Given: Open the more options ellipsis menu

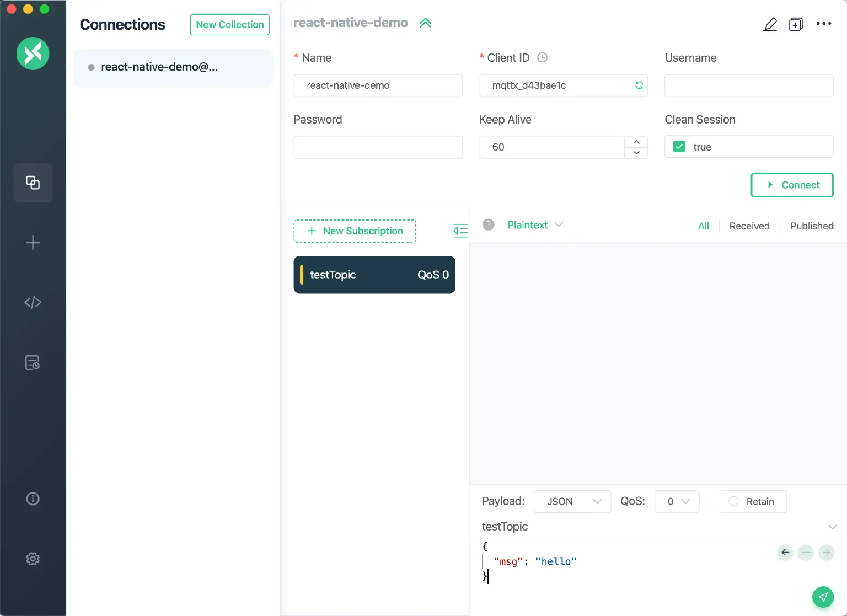Looking at the screenshot, I should 823,24.
